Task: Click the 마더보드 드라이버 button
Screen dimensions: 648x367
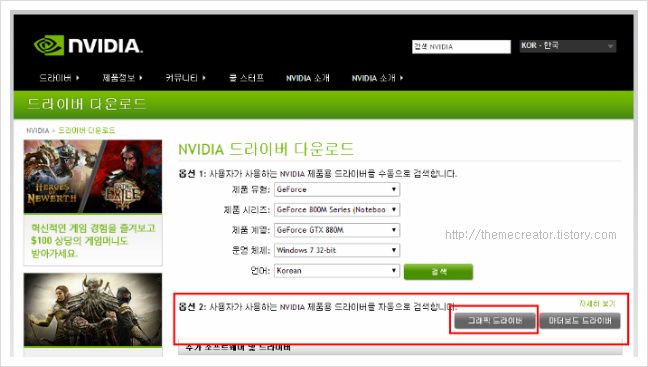Action: [580, 320]
